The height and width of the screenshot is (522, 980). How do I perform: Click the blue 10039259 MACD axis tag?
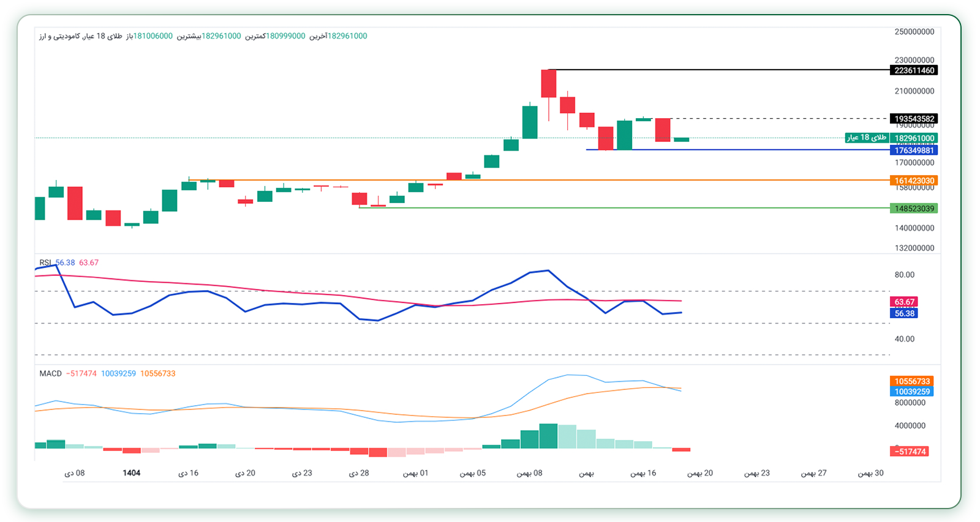point(911,392)
